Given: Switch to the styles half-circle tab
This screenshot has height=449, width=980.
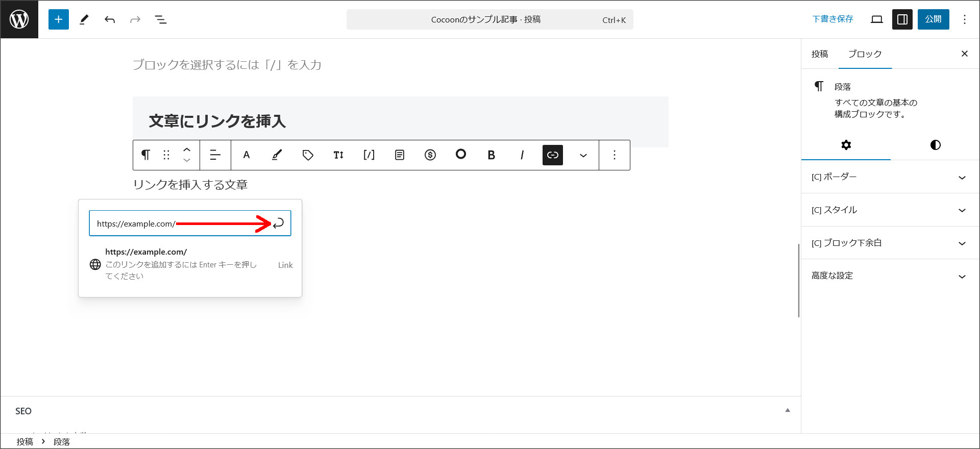Looking at the screenshot, I should 935,145.
